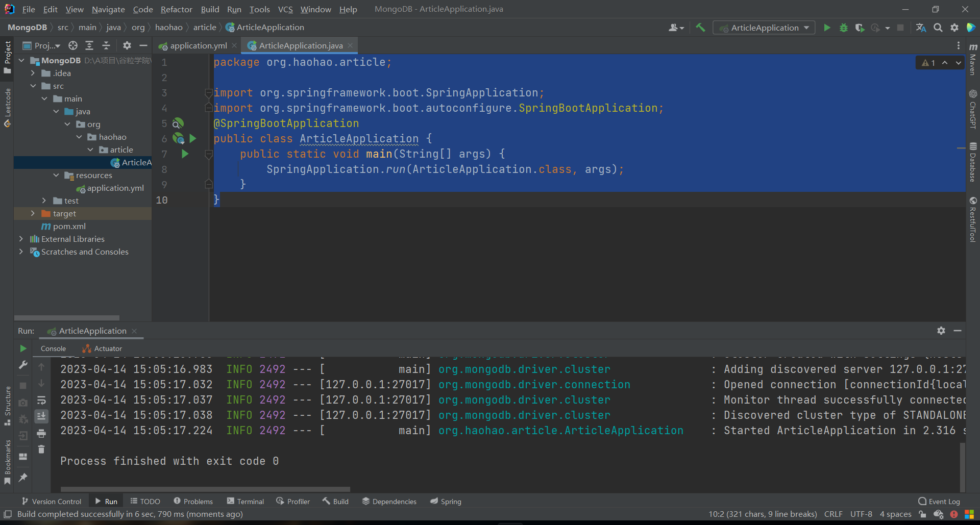
Task: Open the Refactor menu
Action: click(176, 9)
